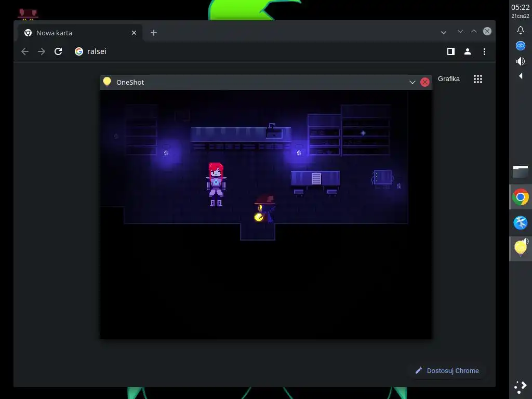Viewport: 532px width, 399px height.
Task: Maximize the Chrome window with up chevron
Action: pyautogui.click(x=474, y=31)
